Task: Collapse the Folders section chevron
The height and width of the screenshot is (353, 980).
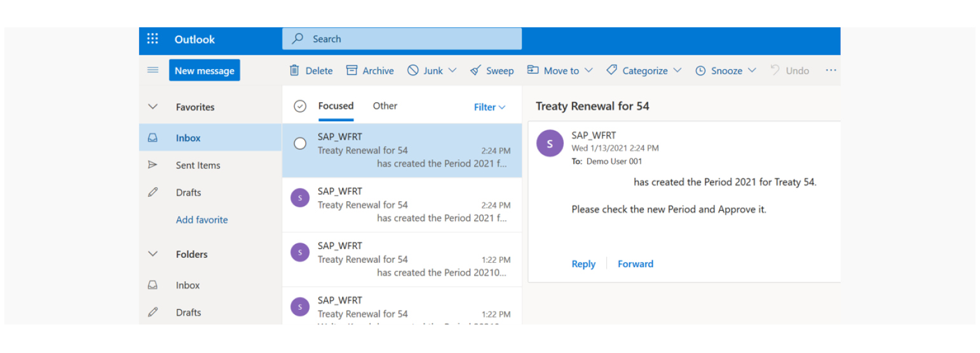Action: [153, 254]
